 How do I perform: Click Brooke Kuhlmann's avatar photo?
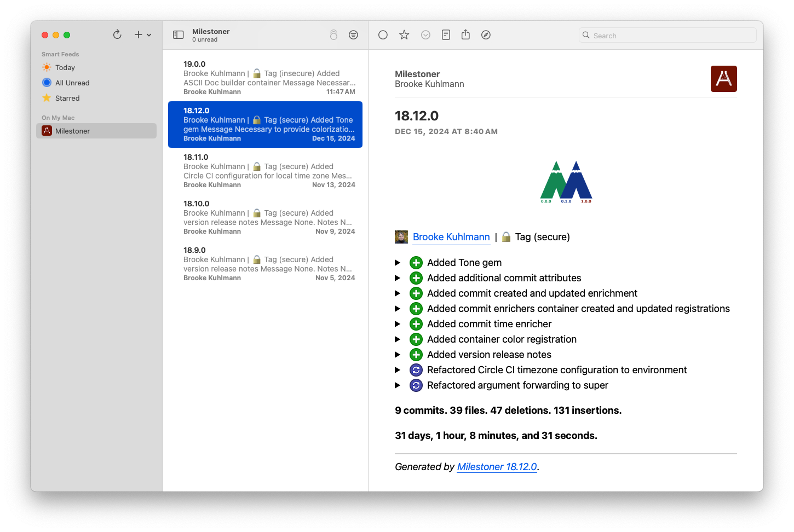pyautogui.click(x=401, y=237)
